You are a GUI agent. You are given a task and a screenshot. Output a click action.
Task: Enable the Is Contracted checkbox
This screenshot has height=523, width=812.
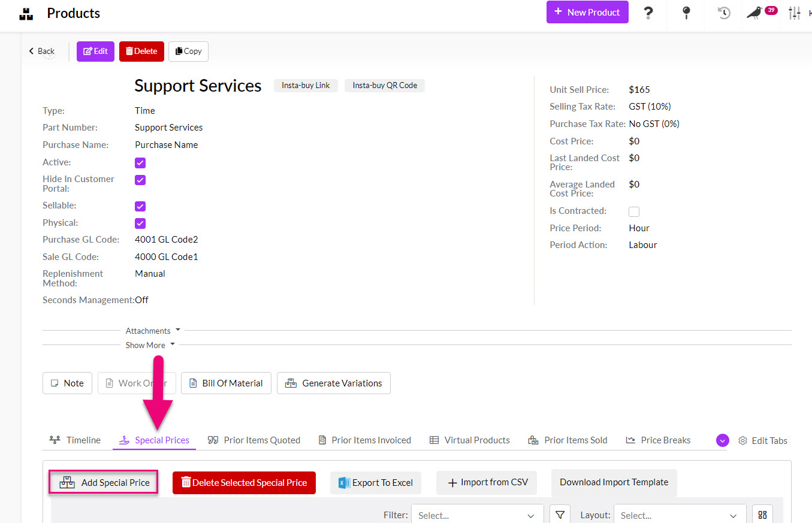[x=634, y=211]
